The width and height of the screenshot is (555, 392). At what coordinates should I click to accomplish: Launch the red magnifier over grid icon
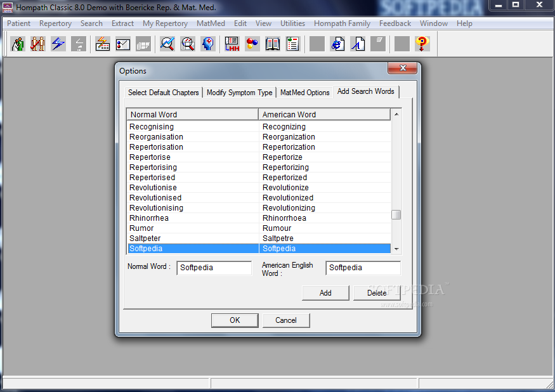click(188, 44)
